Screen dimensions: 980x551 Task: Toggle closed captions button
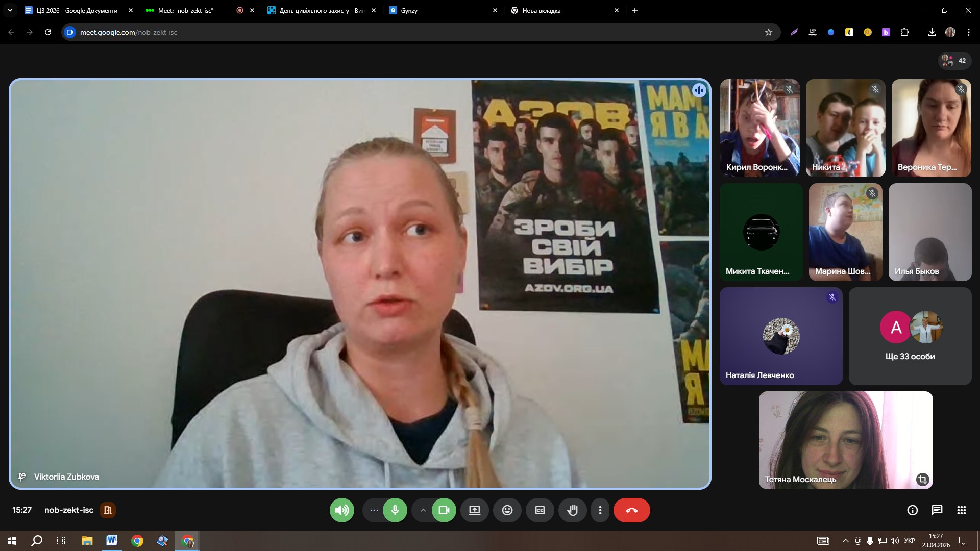[x=540, y=510]
